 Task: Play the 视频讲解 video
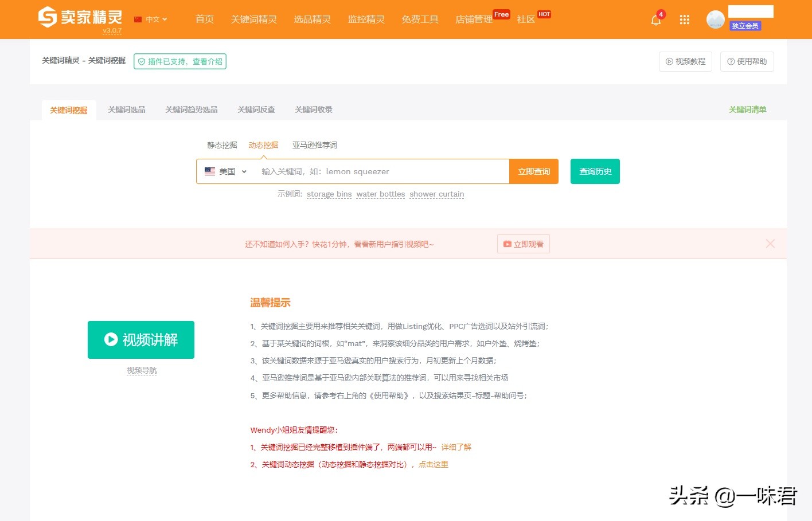click(141, 340)
